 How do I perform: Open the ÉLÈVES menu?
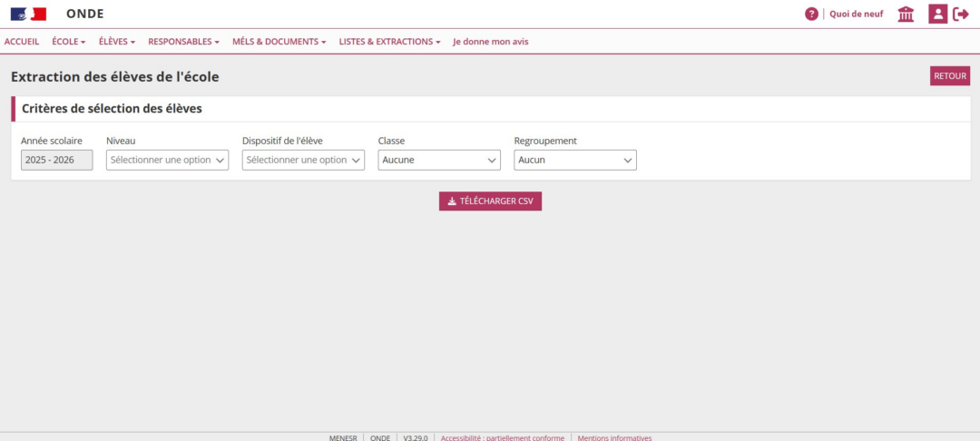coord(117,42)
